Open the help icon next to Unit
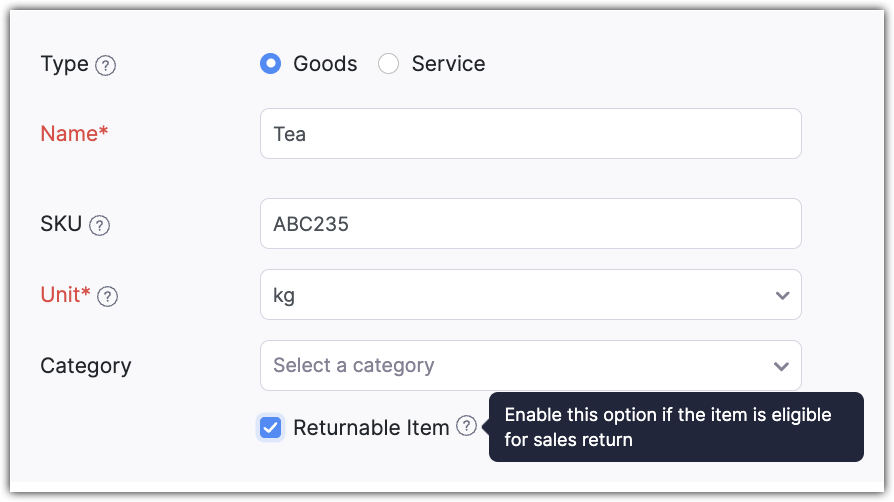Screen dimensions: 894x502 pos(108,296)
